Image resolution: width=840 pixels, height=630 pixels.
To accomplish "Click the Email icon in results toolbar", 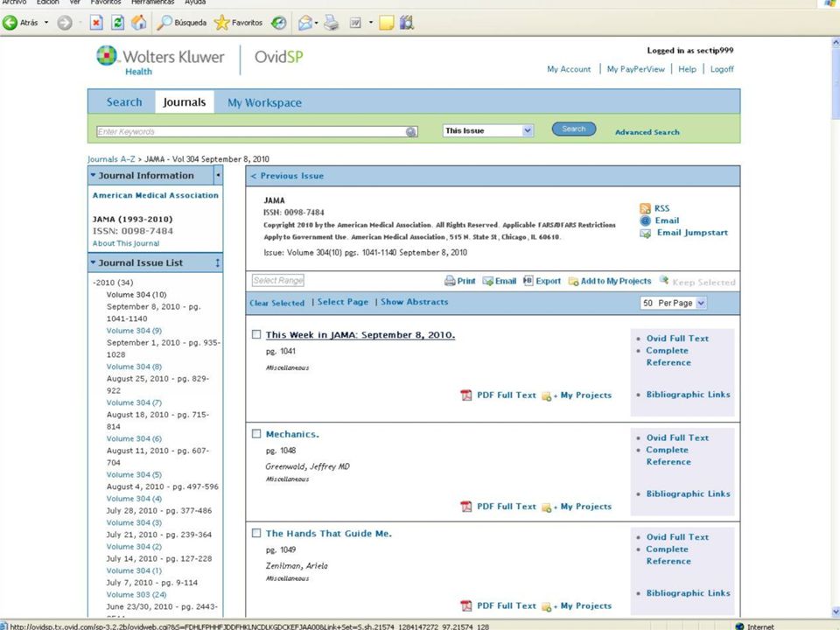I will tap(488, 281).
